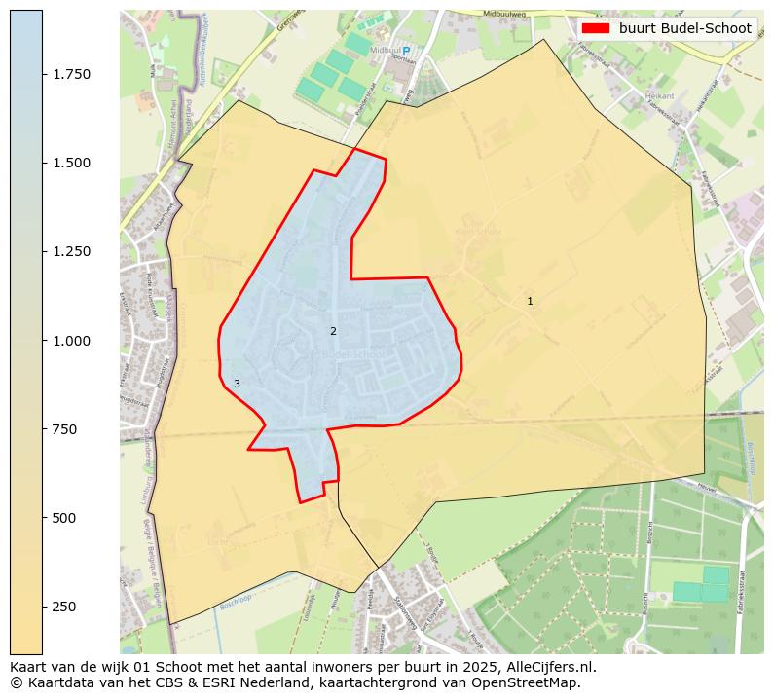
Task: Click the red legend swatch for Budel-Schoot
Action: 594,28
